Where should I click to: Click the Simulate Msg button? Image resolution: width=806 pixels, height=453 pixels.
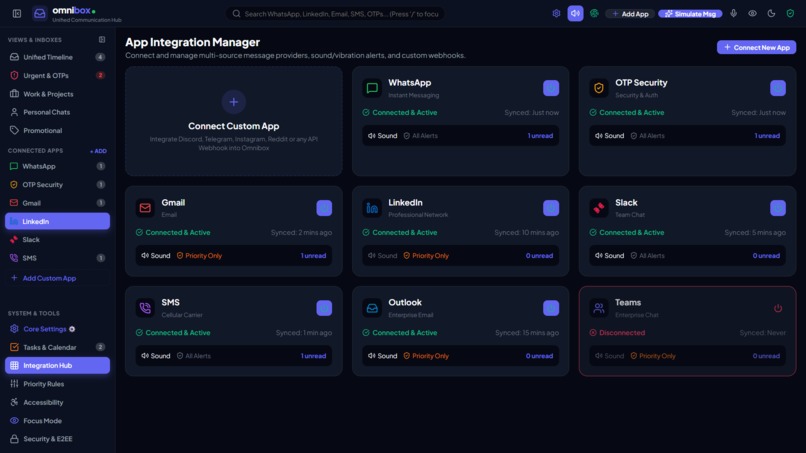(690, 14)
